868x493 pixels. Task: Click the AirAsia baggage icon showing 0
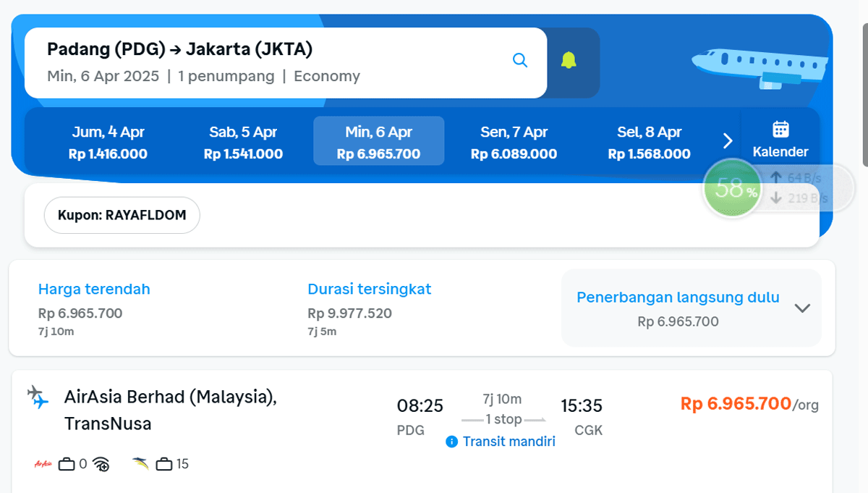[67, 464]
